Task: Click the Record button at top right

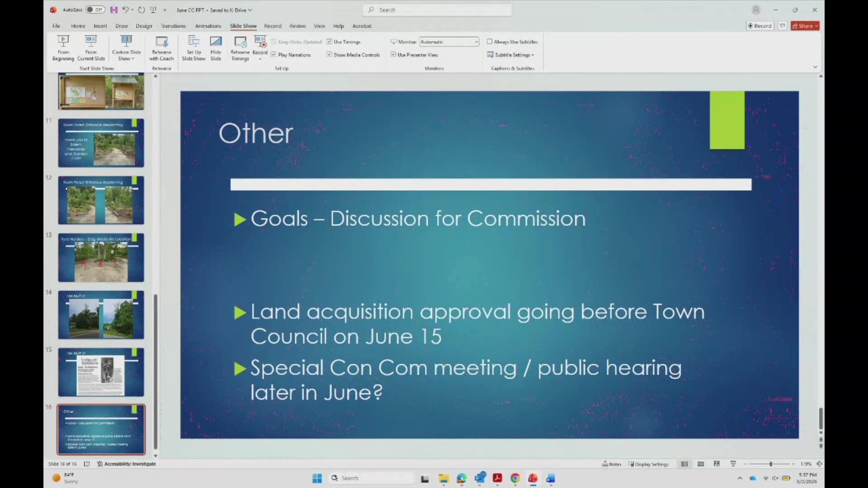Action: (760, 26)
